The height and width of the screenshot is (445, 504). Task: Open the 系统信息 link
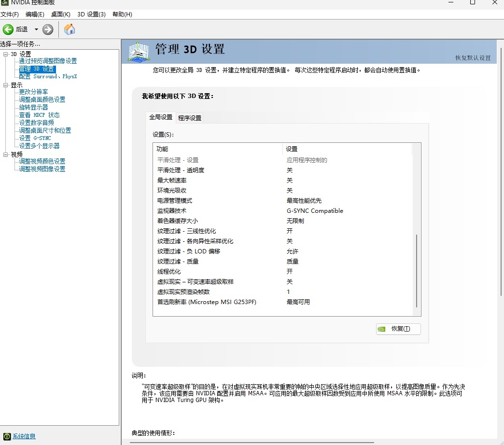(24, 436)
